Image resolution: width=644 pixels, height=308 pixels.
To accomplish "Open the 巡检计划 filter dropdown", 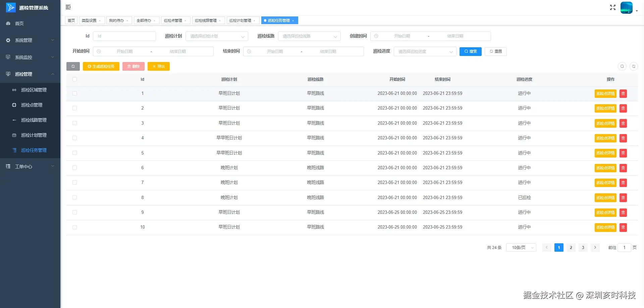I will click(217, 36).
